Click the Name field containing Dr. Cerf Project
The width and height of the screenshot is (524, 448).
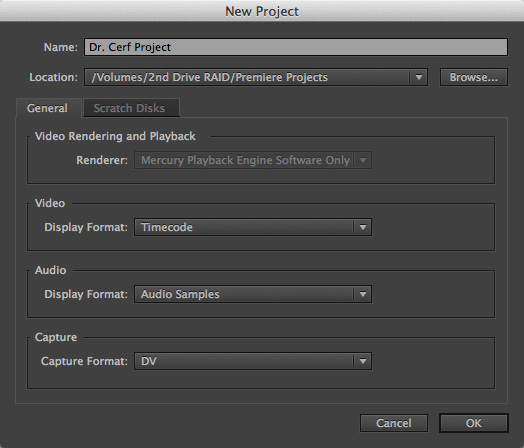point(296,47)
